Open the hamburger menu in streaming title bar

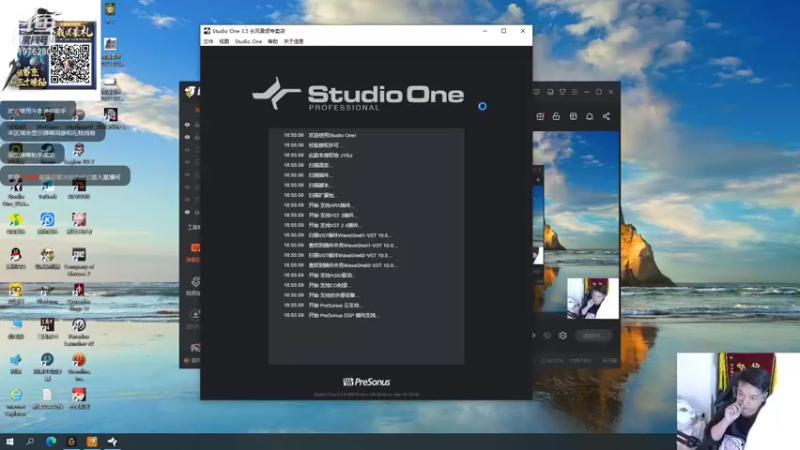click(574, 92)
